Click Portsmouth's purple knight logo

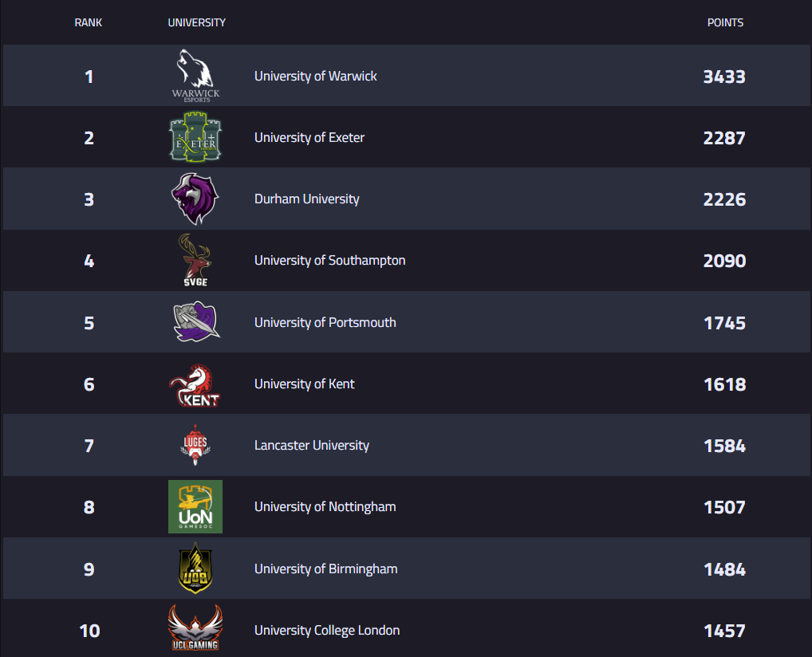point(195,321)
